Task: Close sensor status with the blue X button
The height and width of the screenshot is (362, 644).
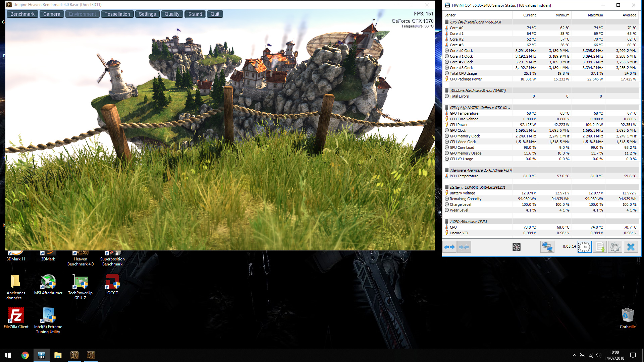Action: (x=631, y=247)
